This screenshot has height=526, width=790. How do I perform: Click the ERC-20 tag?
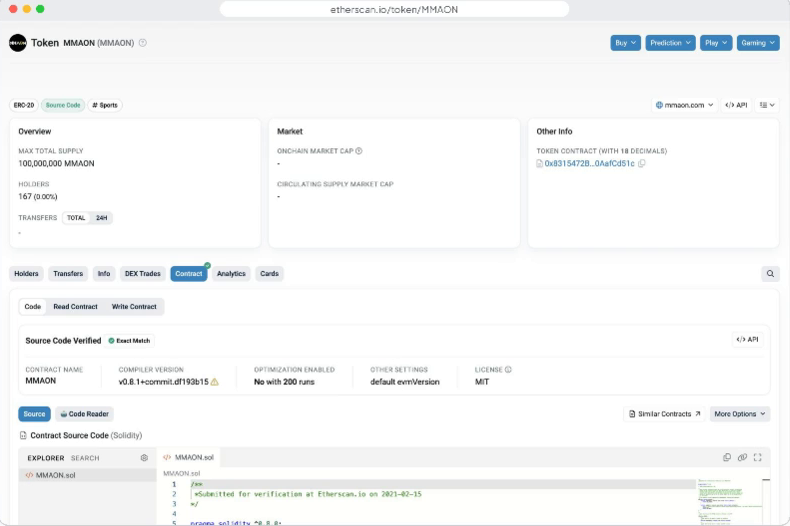(x=24, y=105)
